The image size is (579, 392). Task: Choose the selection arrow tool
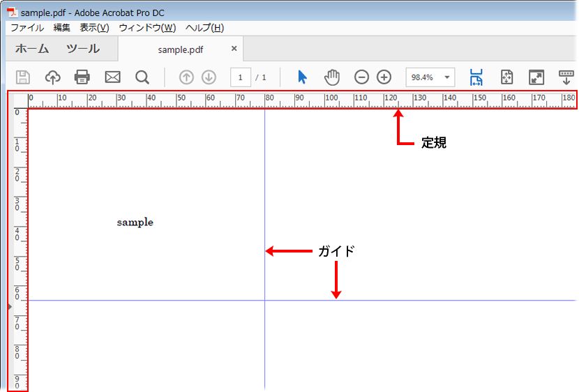pyautogui.click(x=303, y=77)
